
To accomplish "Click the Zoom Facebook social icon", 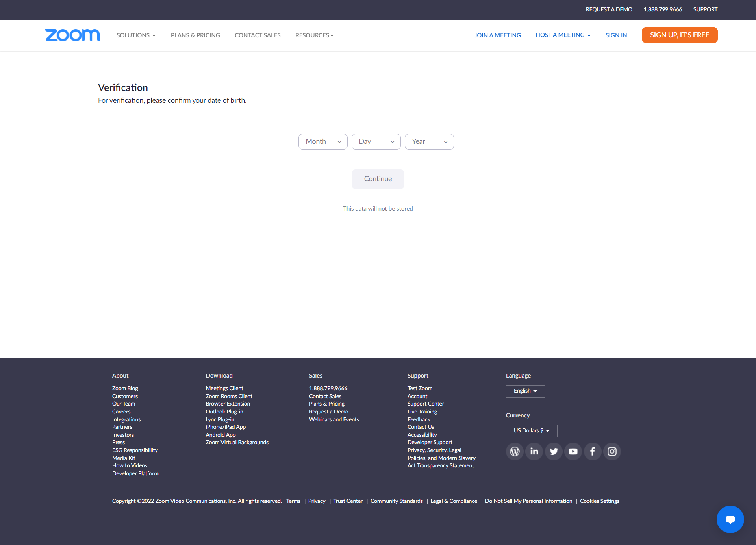I will (x=592, y=451).
